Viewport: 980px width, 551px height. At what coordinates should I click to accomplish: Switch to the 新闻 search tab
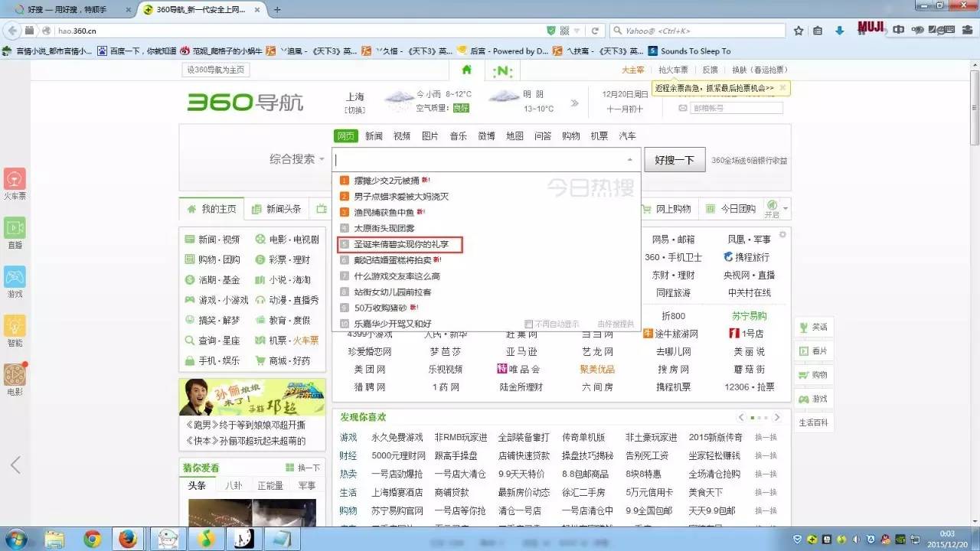374,136
